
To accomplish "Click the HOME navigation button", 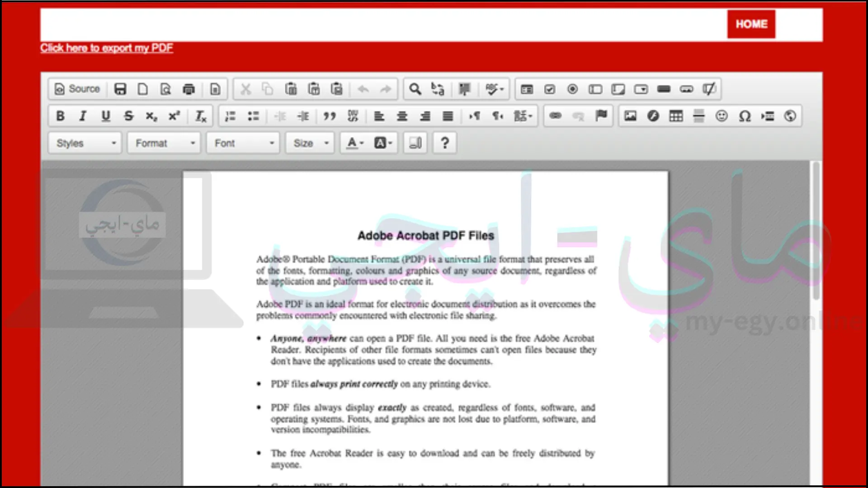I will coord(751,24).
